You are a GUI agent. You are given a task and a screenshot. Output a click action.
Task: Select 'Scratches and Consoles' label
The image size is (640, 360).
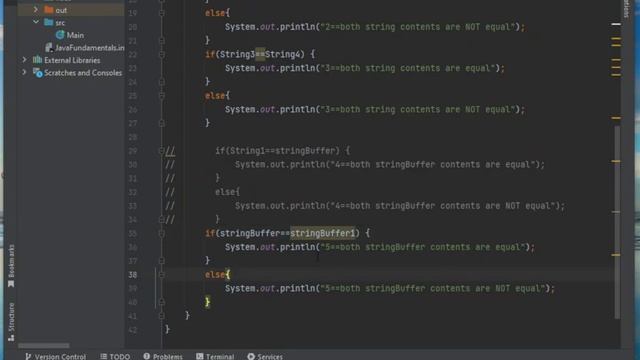click(x=83, y=73)
